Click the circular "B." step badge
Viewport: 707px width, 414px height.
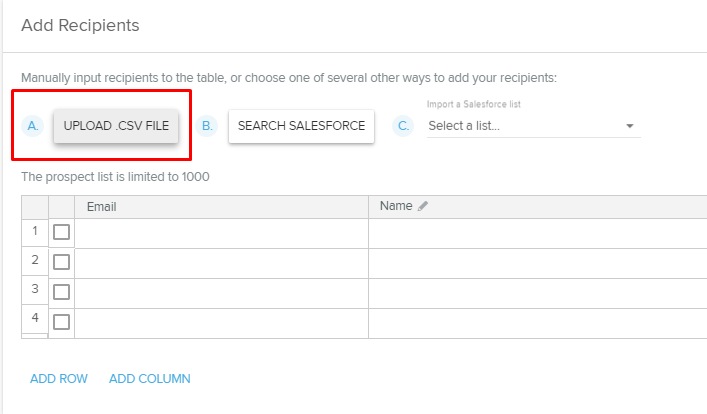coord(207,126)
